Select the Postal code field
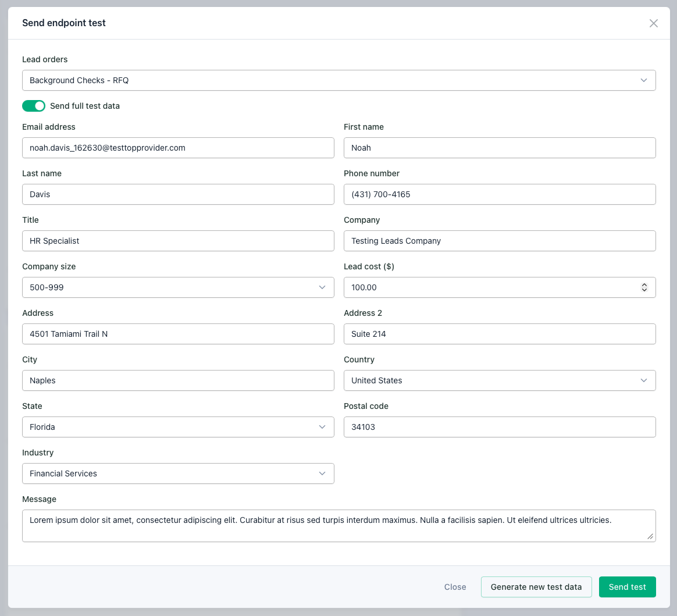The height and width of the screenshot is (616, 677). 500,427
